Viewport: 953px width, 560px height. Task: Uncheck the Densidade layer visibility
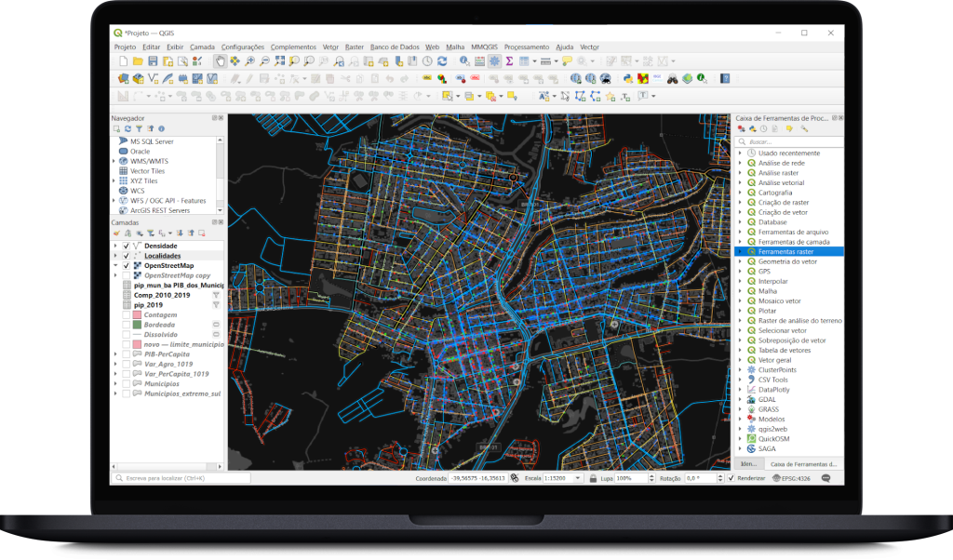(126, 246)
